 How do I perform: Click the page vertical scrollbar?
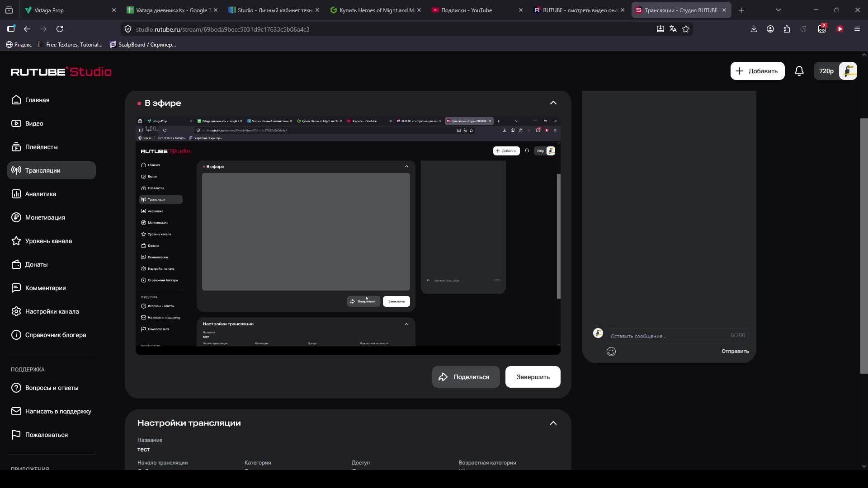[x=864, y=246]
